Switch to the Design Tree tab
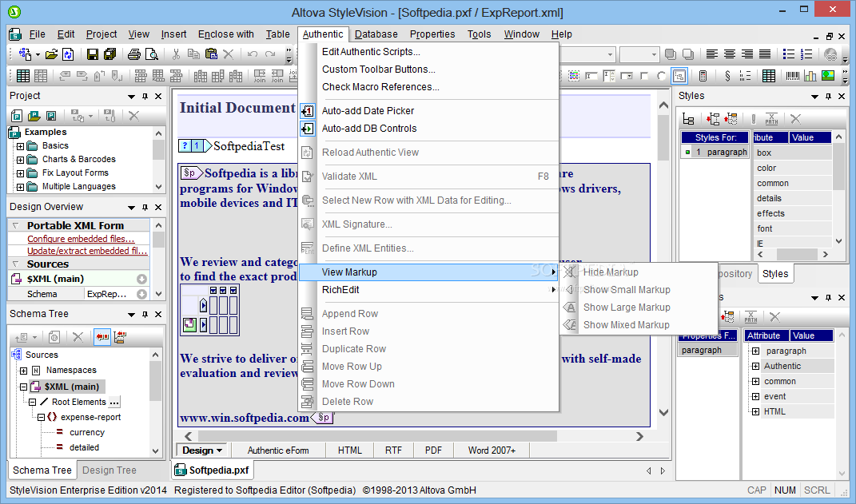856x504 pixels. click(109, 470)
